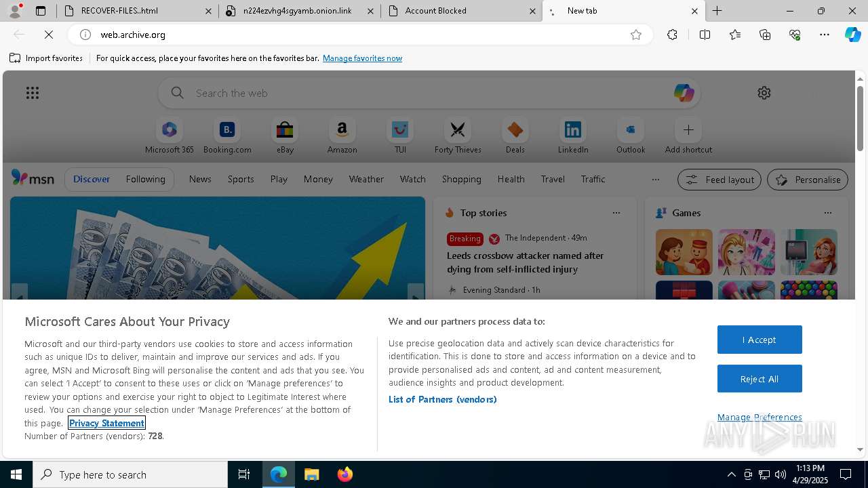
Task: Switch to RECOVER-FILES..html tab
Action: pos(138,11)
